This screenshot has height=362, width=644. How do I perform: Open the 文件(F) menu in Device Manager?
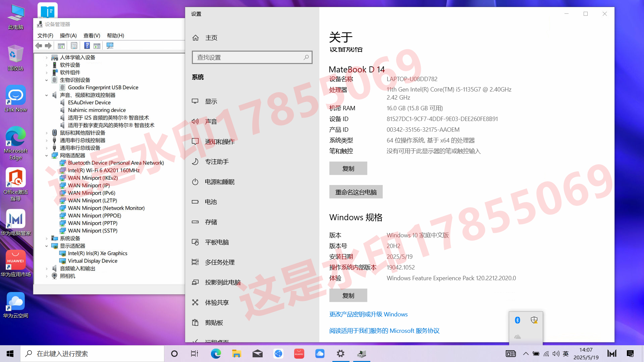[x=45, y=36]
